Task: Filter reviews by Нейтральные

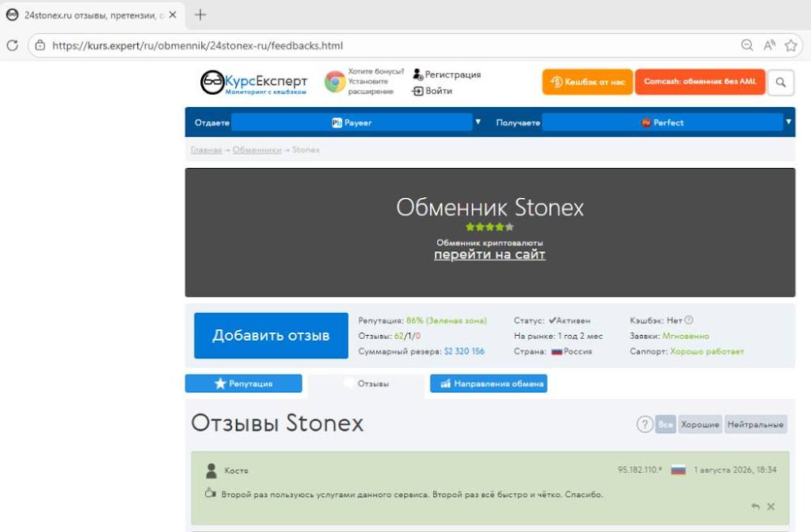Action: [755, 424]
